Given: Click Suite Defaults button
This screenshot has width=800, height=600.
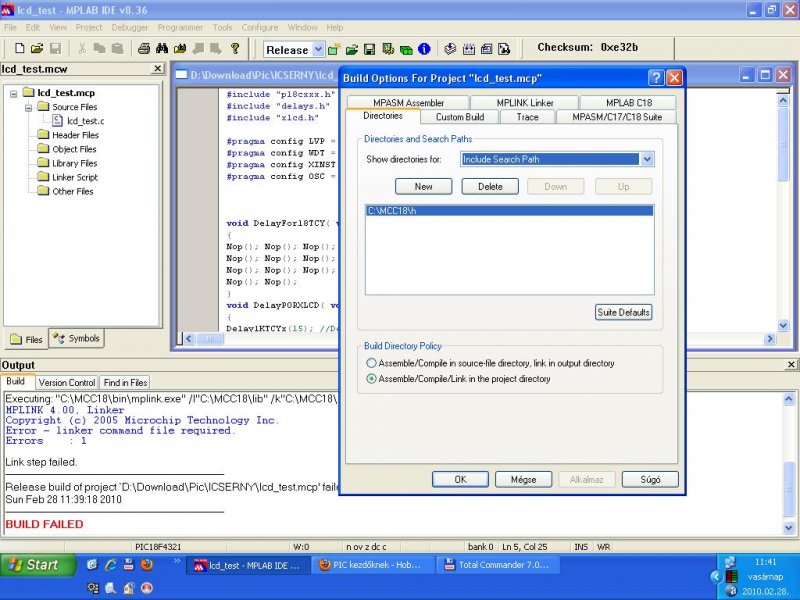Looking at the screenshot, I should pyautogui.click(x=623, y=312).
